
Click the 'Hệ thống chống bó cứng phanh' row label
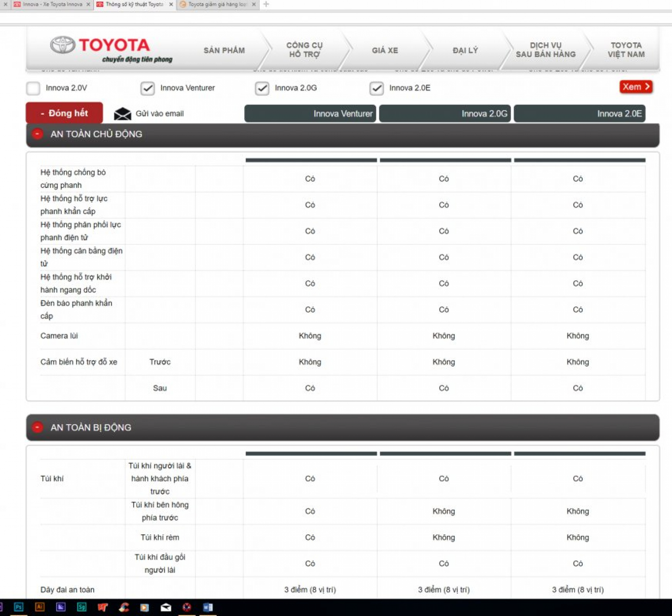click(x=73, y=179)
